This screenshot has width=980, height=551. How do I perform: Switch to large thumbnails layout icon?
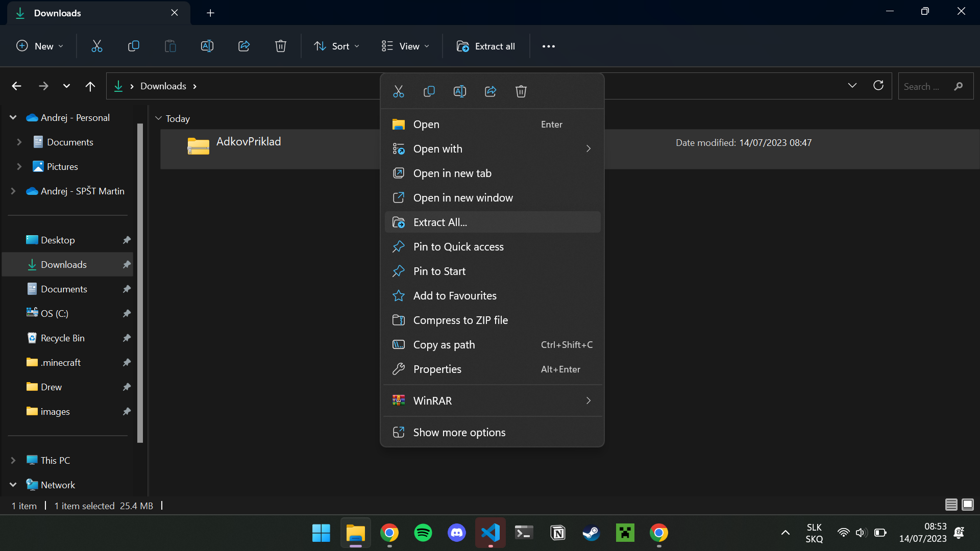[x=968, y=505]
